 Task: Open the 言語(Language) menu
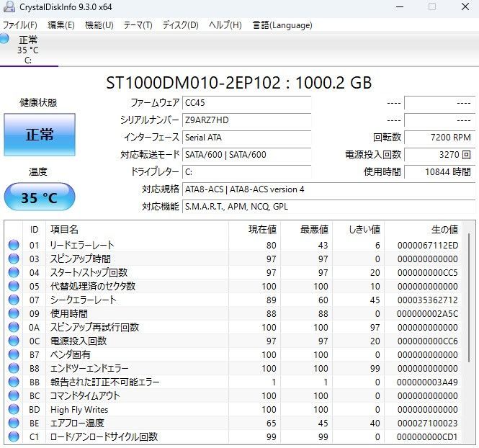[282, 24]
